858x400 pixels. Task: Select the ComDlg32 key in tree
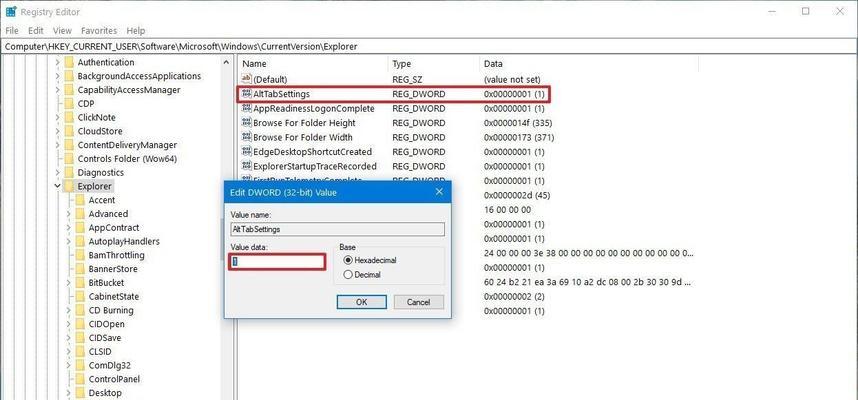(109, 366)
